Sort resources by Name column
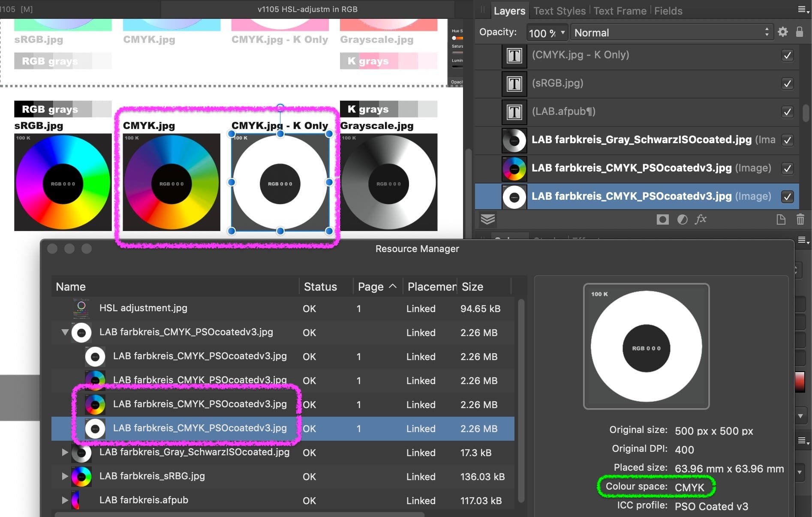Image resolution: width=812 pixels, height=517 pixels. click(x=175, y=287)
